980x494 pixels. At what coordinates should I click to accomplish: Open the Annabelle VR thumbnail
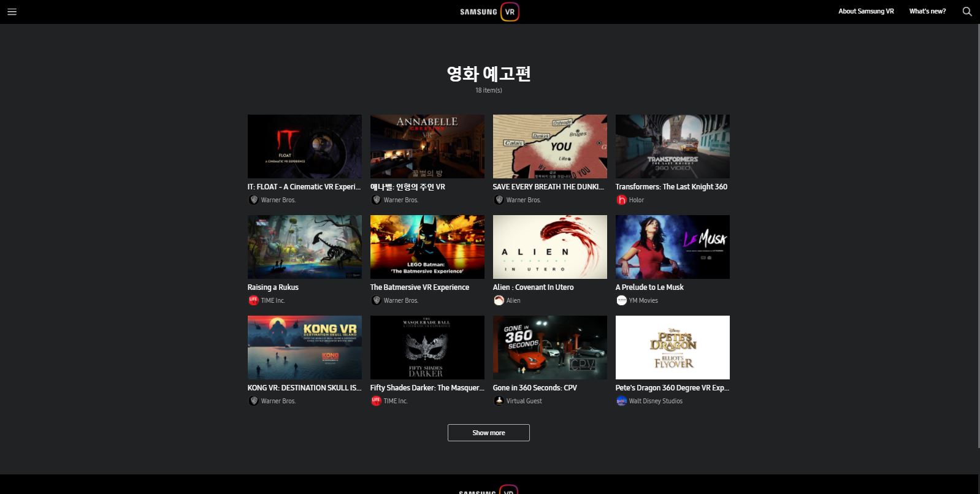[x=427, y=146]
